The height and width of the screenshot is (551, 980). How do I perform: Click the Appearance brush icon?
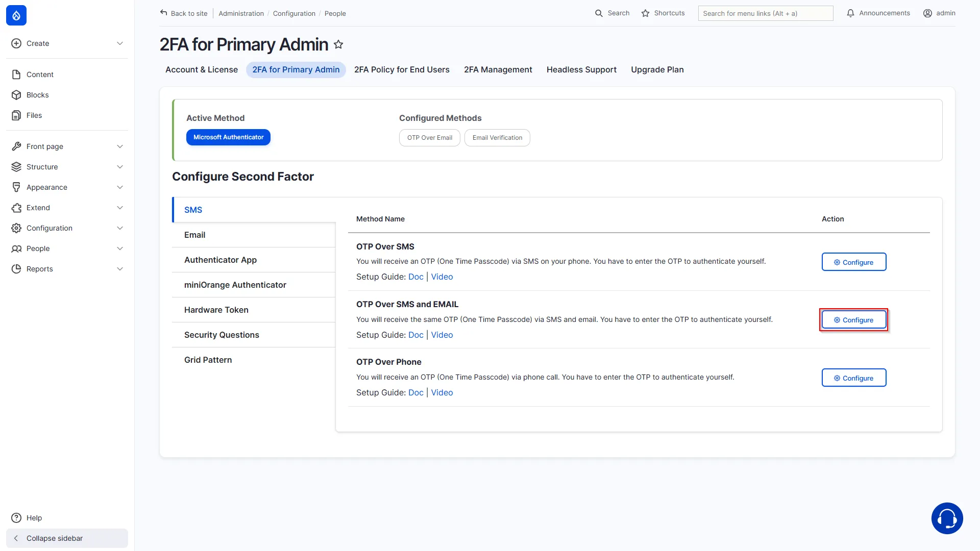click(x=16, y=187)
